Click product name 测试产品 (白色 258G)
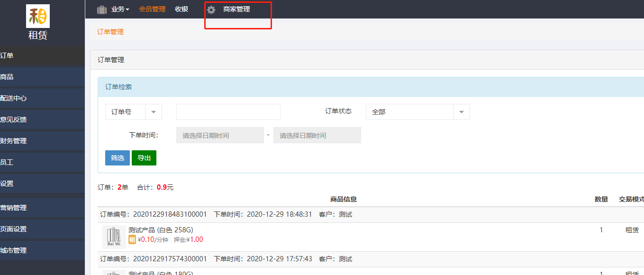 (x=161, y=230)
